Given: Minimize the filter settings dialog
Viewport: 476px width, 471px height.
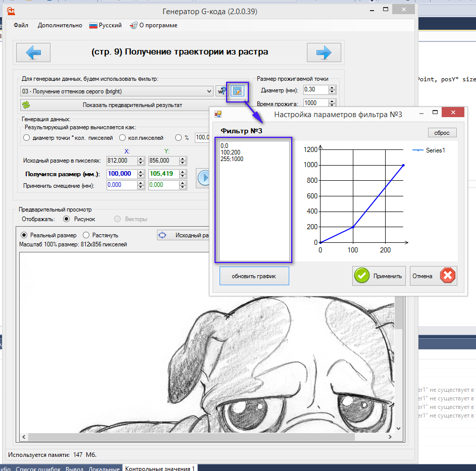Looking at the screenshot, I should point(421,113).
